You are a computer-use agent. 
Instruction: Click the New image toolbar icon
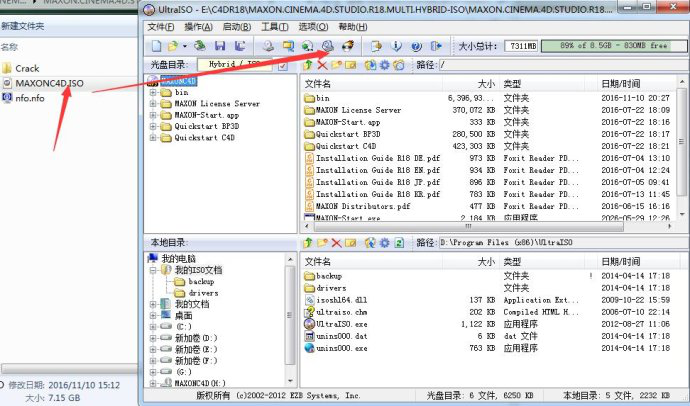click(157, 46)
